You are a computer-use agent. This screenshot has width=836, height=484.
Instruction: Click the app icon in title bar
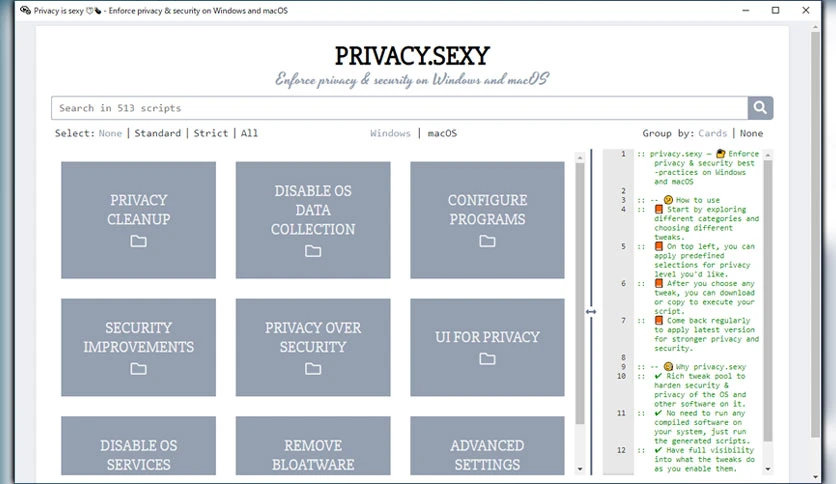click(25, 10)
